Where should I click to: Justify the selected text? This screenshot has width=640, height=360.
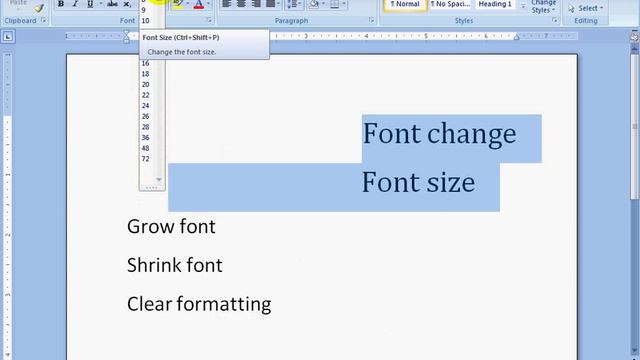270,4
